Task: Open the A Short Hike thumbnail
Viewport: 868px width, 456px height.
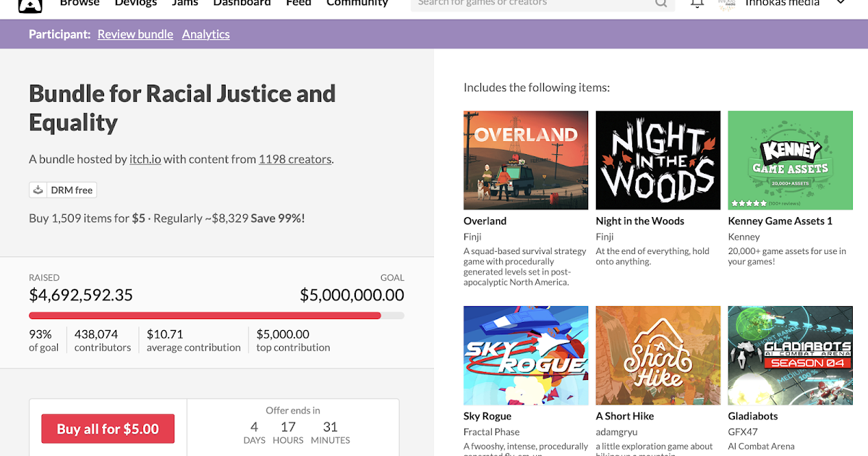Action: point(658,355)
